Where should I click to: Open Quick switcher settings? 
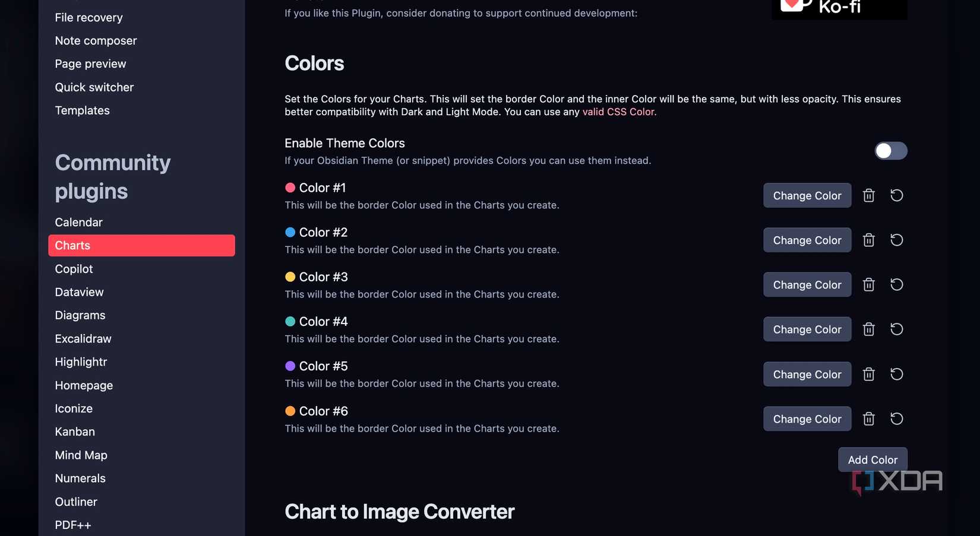coord(94,87)
